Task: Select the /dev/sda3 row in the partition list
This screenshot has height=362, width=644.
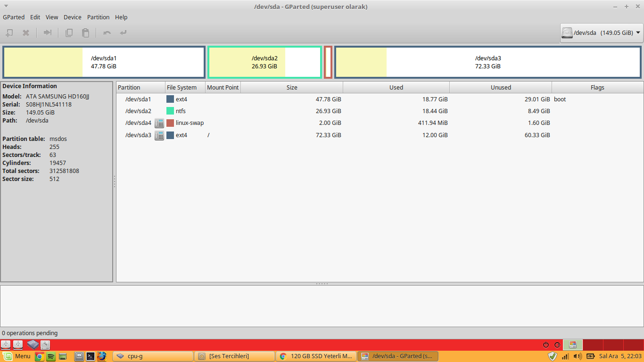Action: [380, 135]
